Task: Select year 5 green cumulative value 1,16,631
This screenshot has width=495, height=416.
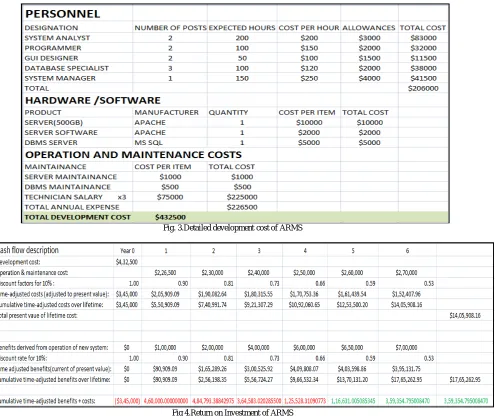Action: (x=353, y=401)
